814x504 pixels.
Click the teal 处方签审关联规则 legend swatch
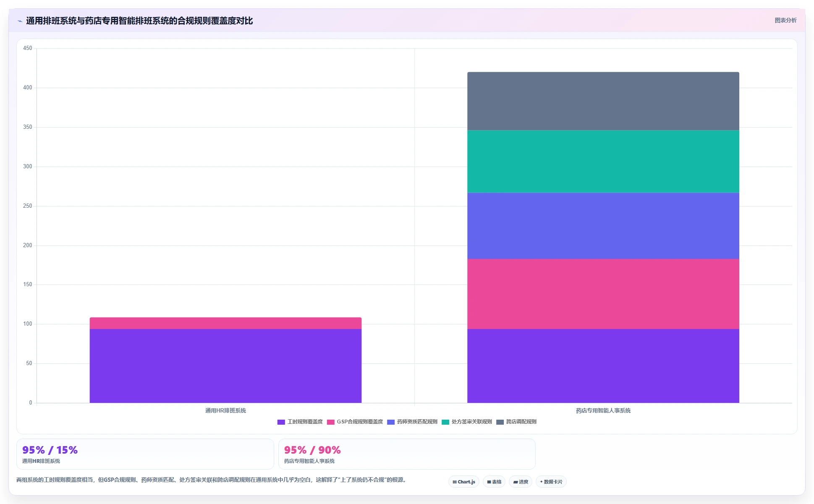445,422
